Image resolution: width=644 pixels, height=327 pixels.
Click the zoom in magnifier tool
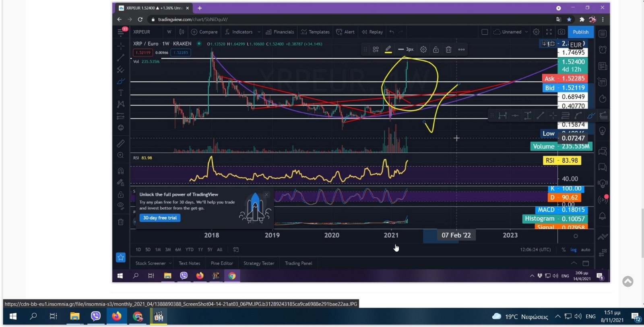coord(120,155)
